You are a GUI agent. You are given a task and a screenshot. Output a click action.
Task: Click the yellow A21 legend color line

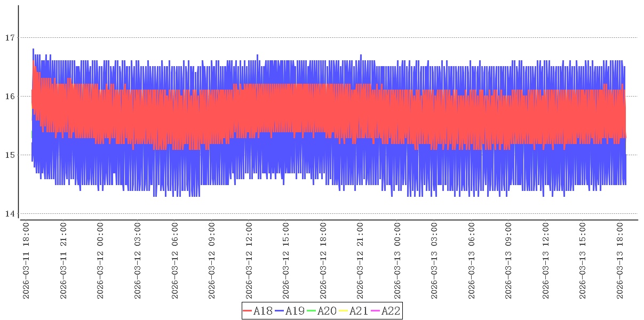tap(344, 311)
